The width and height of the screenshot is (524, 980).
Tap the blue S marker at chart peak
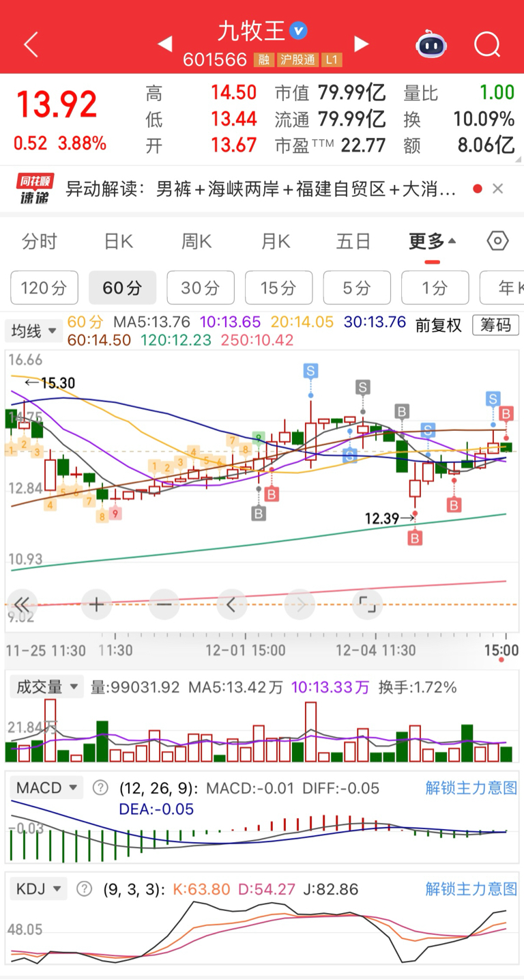click(310, 371)
